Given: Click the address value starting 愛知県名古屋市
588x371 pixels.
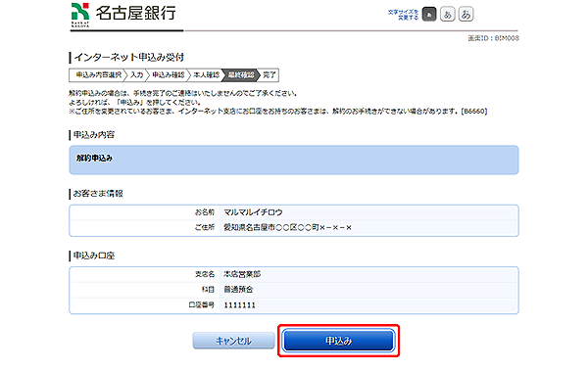Looking at the screenshot, I should (x=287, y=227).
